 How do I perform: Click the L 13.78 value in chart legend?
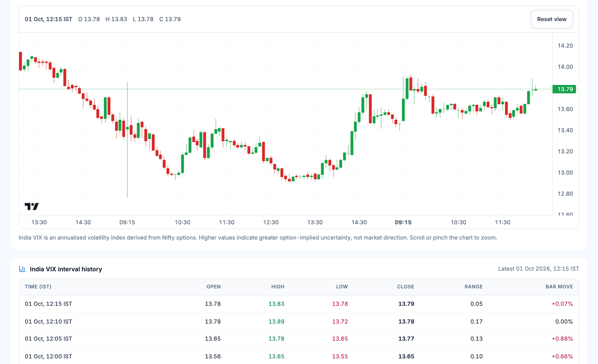tap(143, 19)
